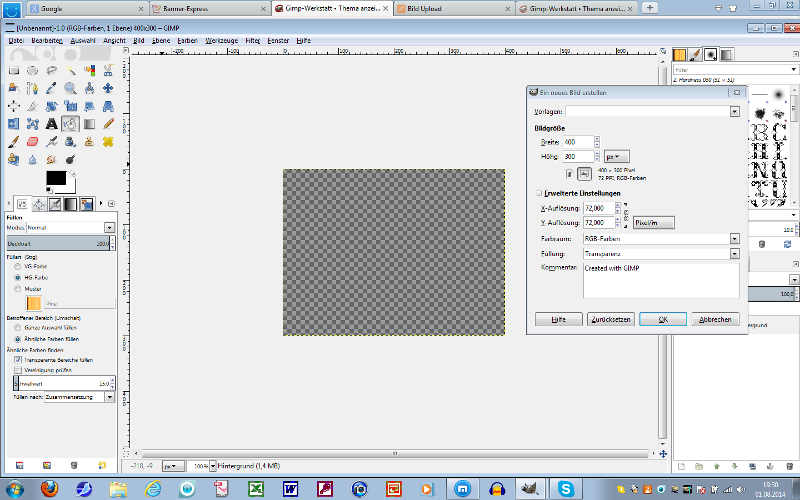The width and height of the screenshot is (800, 500).
Task: Select Ganze Auswahl füllen option
Action: (18, 328)
